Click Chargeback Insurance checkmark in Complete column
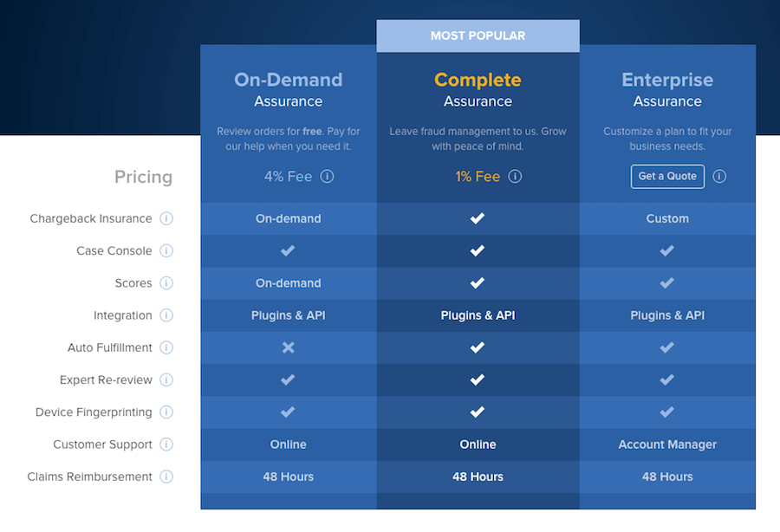The image size is (780, 532). pyautogui.click(x=478, y=218)
